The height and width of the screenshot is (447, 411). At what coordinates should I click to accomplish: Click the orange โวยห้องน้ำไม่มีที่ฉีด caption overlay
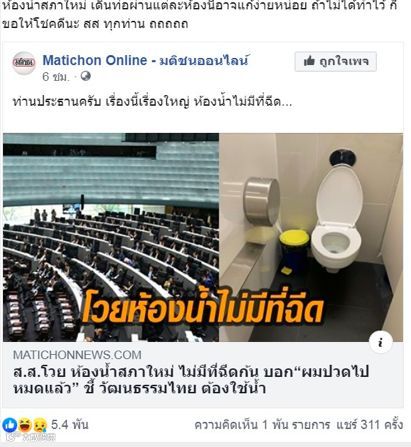[x=203, y=309]
